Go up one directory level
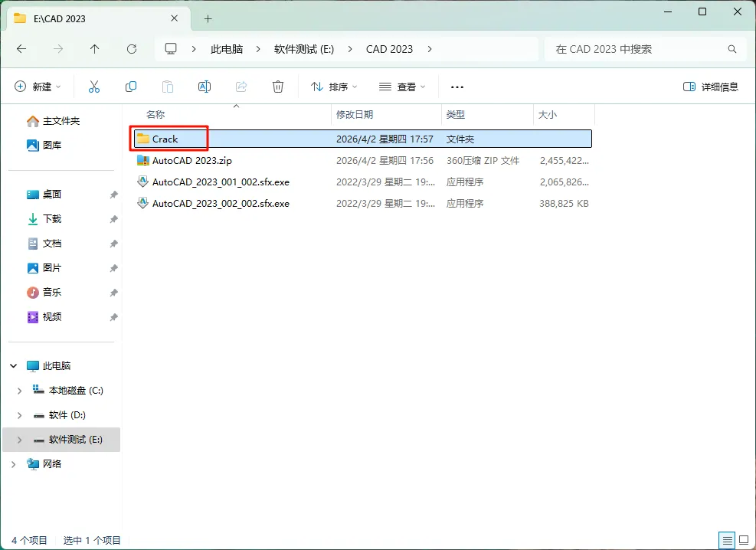This screenshot has height=550, width=756. coord(94,49)
